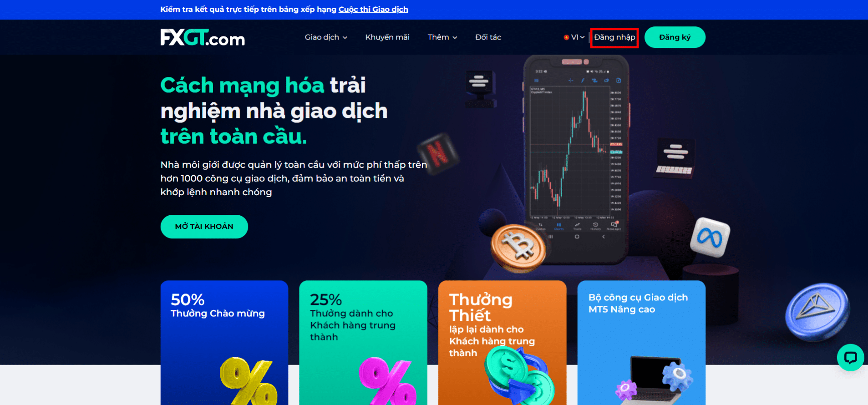
Task: Go to the Đối tác page
Action: click(488, 37)
